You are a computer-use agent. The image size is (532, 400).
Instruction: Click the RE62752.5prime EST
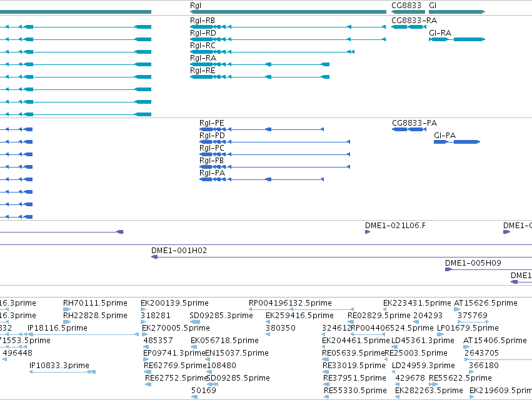point(148,384)
